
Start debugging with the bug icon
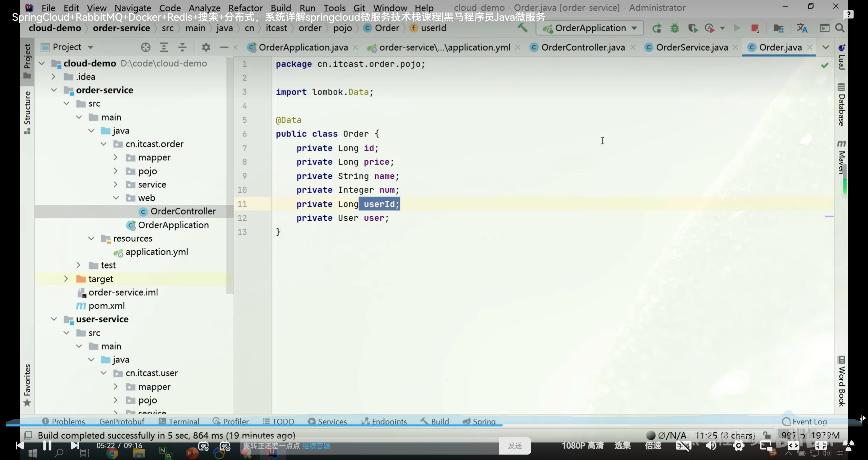tap(674, 28)
